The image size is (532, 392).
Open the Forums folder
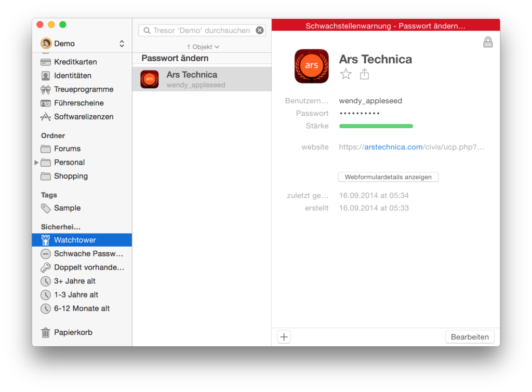[82, 149]
